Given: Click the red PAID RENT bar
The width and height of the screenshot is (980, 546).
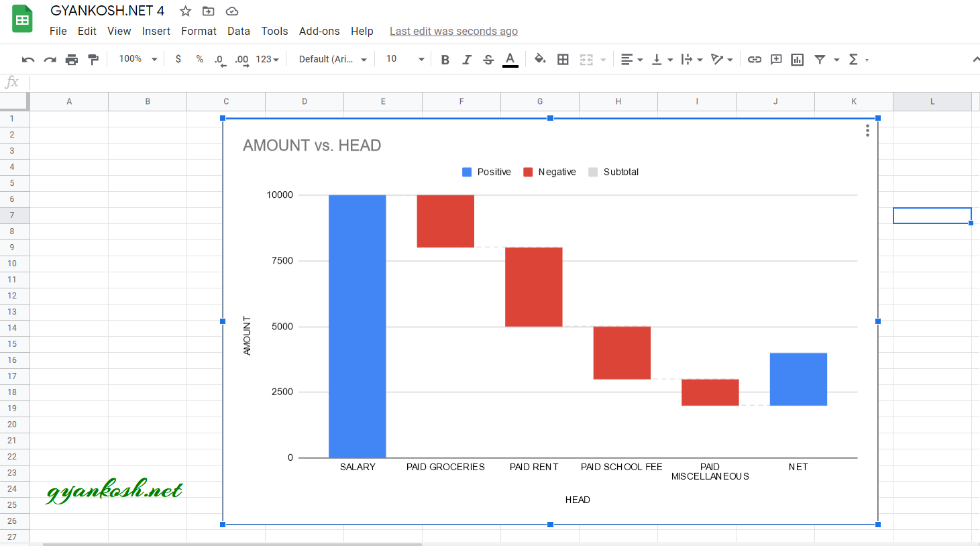Looking at the screenshot, I should click(x=534, y=287).
